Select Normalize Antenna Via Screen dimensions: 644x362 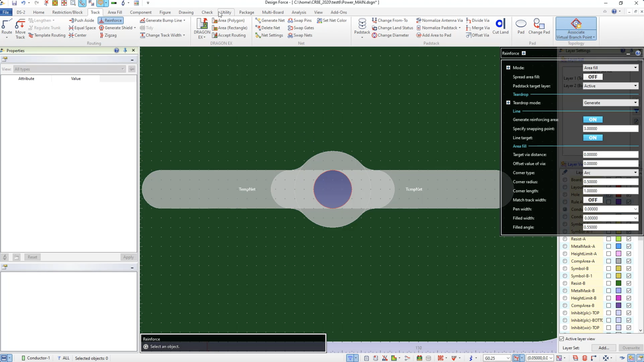tap(440, 21)
